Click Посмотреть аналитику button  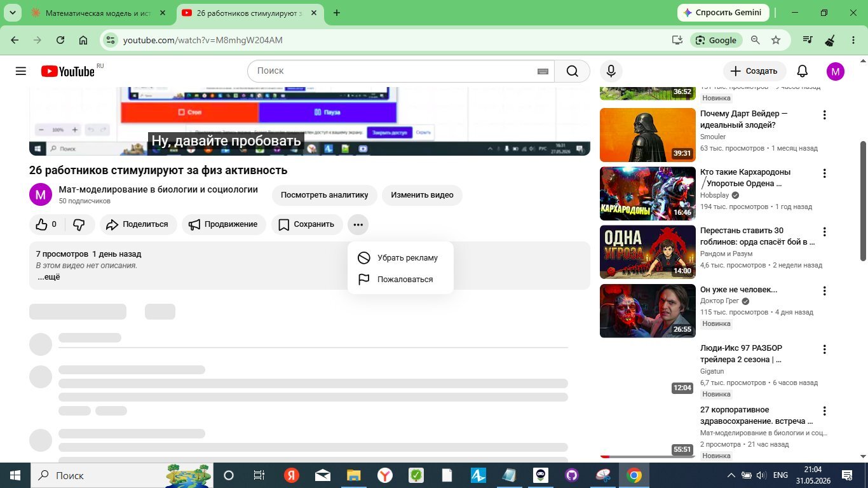click(x=325, y=195)
